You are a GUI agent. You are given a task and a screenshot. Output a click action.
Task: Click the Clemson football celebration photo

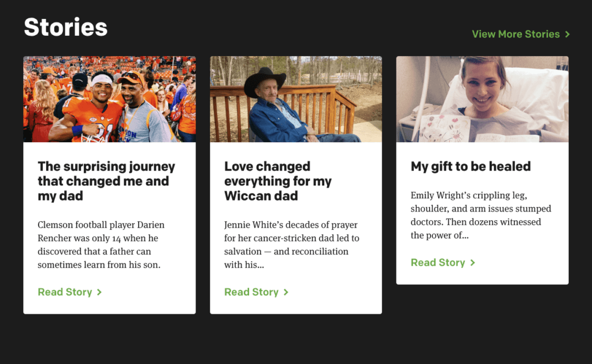coord(109,98)
